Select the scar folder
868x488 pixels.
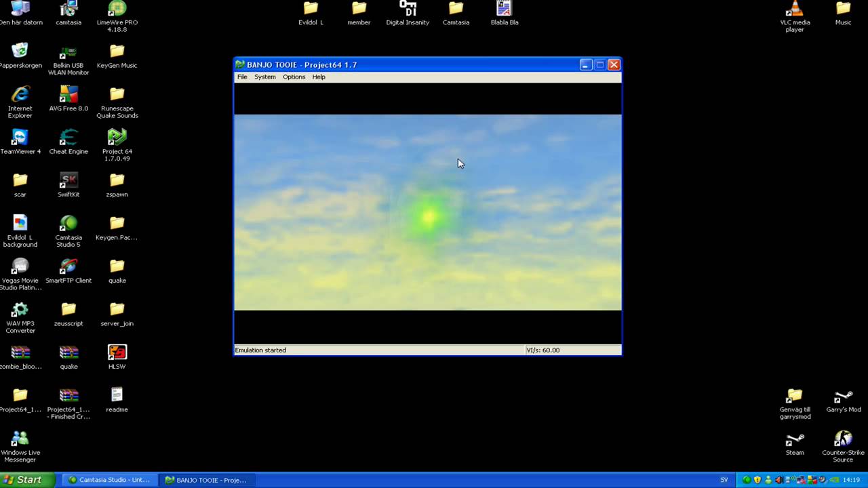point(20,184)
